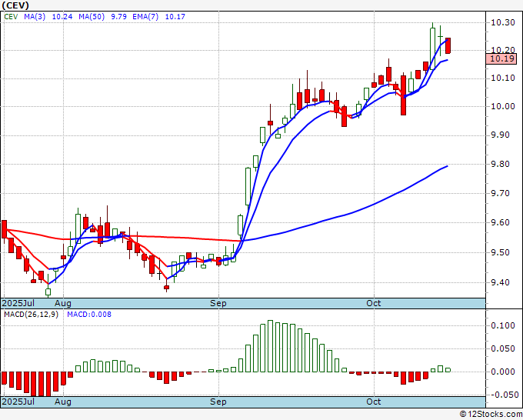The height and width of the screenshot is (420, 523).
Task: Click the MA(50) value 9.79
Action: coord(118,17)
